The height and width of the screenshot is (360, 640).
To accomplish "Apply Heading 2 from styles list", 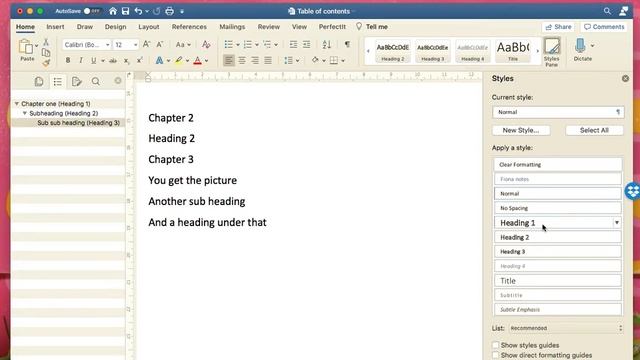I will coord(558,237).
